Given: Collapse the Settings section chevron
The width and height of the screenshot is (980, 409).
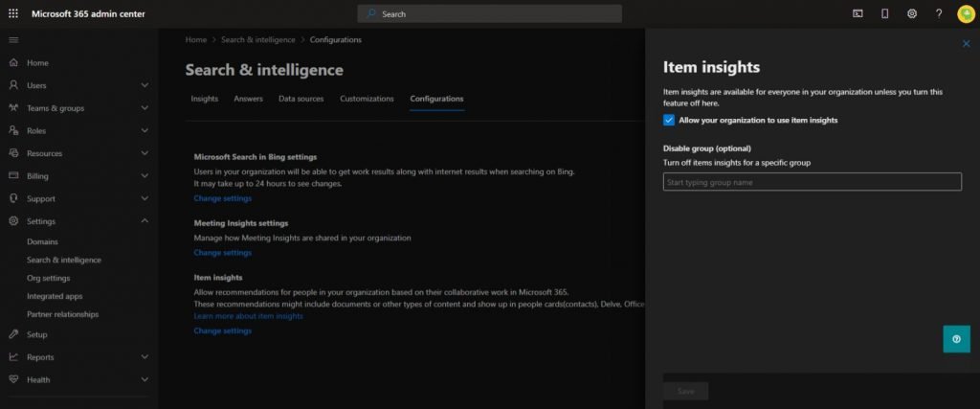Looking at the screenshot, I should tap(145, 221).
